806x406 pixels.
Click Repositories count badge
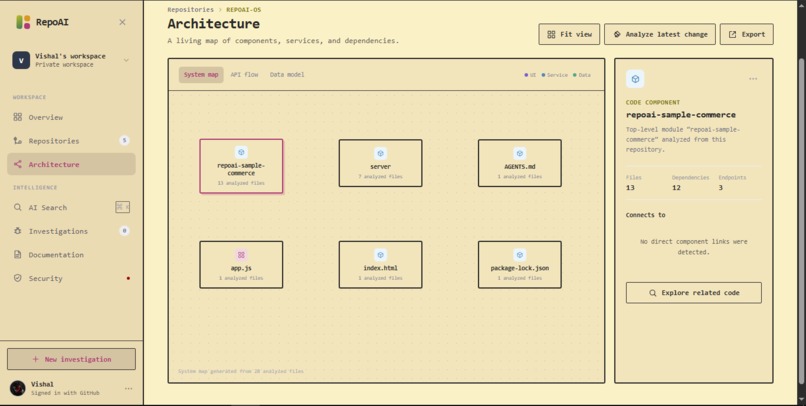coord(124,140)
